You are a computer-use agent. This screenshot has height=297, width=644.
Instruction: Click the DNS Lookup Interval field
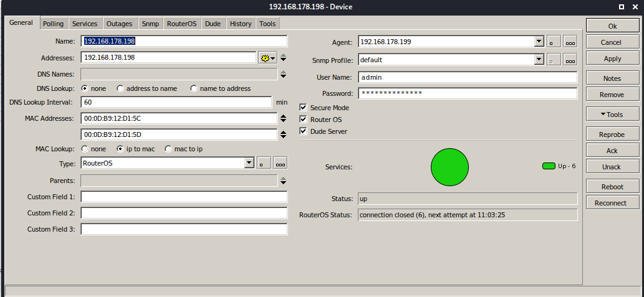pyautogui.click(x=176, y=102)
